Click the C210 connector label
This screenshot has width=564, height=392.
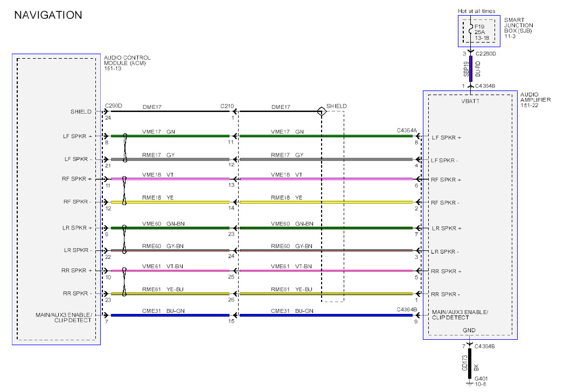coord(228,107)
